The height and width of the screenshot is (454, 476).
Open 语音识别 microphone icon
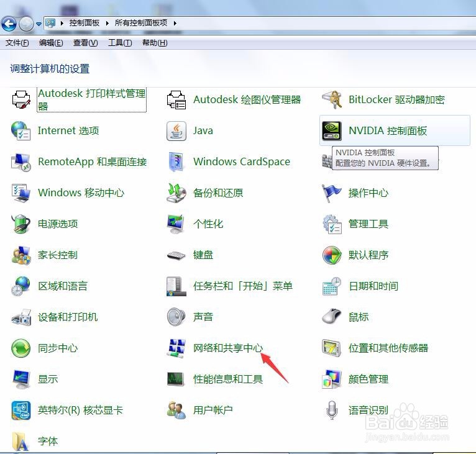pyautogui.click(x=332, y=411)
